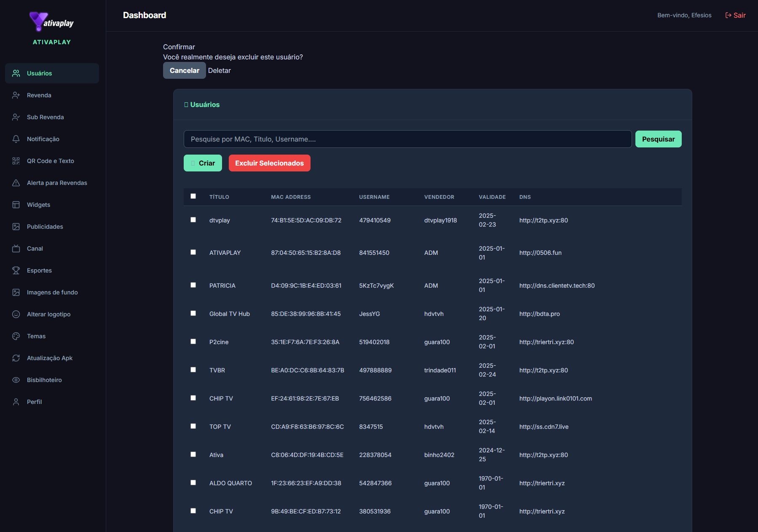Select the PATRICIA user checkbox

[x=193, y=285]
